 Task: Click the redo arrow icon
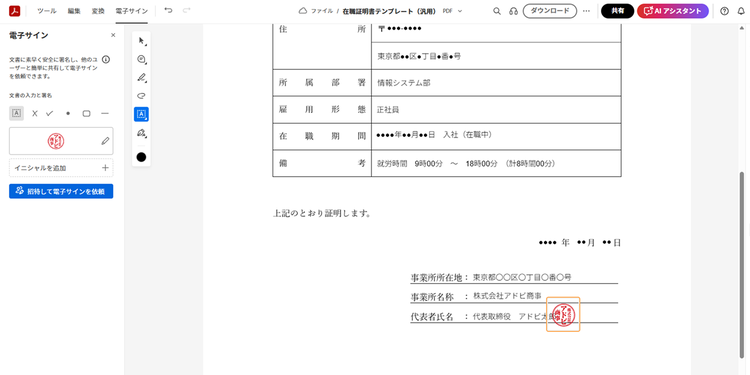click(x=187, y=11)
